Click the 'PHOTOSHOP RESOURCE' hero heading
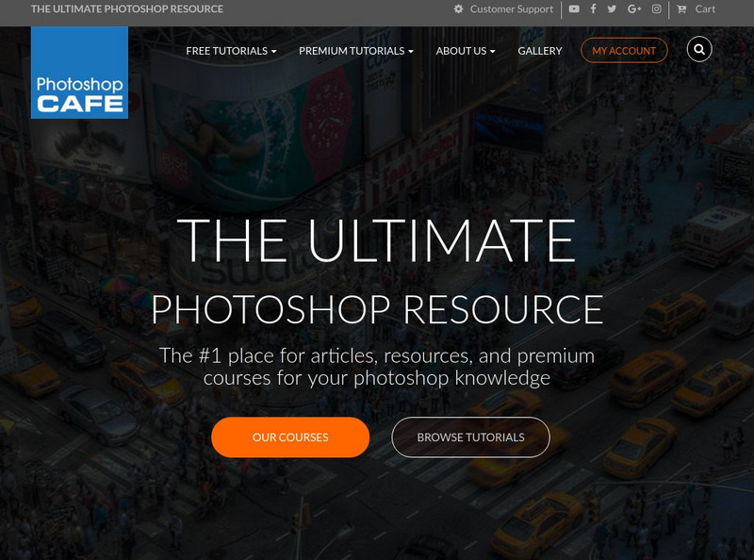The width and height of the screenshot is (754, 560). 377,309
